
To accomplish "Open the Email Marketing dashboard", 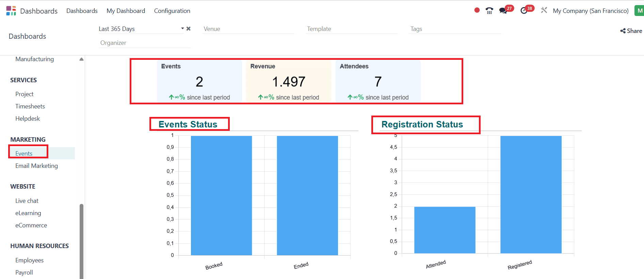I will [x=36, y=166].
